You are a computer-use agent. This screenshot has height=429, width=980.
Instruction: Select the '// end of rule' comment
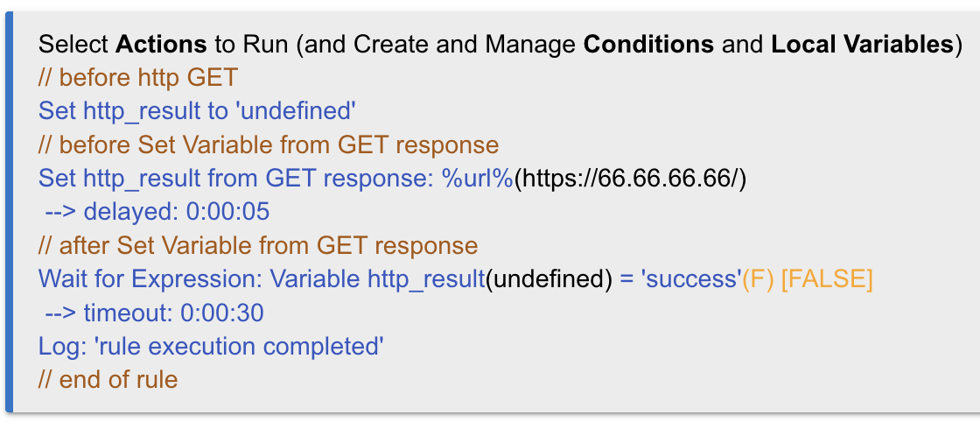108,380
